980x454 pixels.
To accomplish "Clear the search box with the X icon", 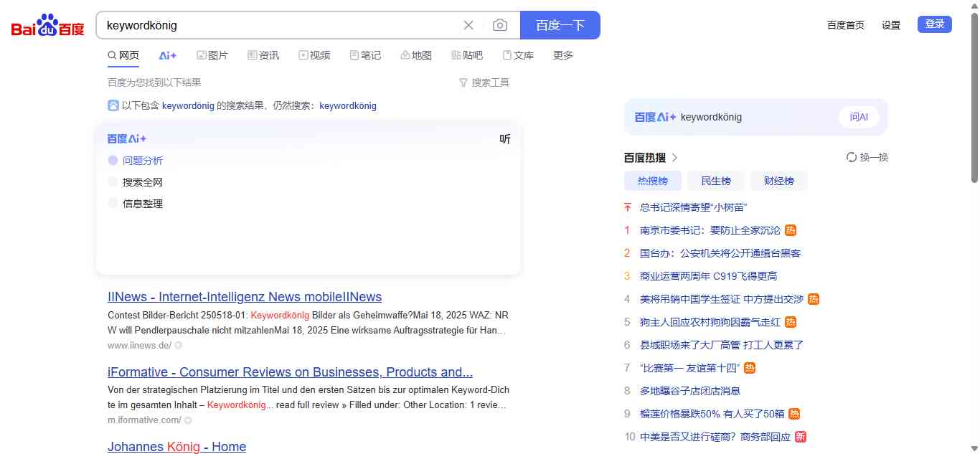I will pos(468,25).
